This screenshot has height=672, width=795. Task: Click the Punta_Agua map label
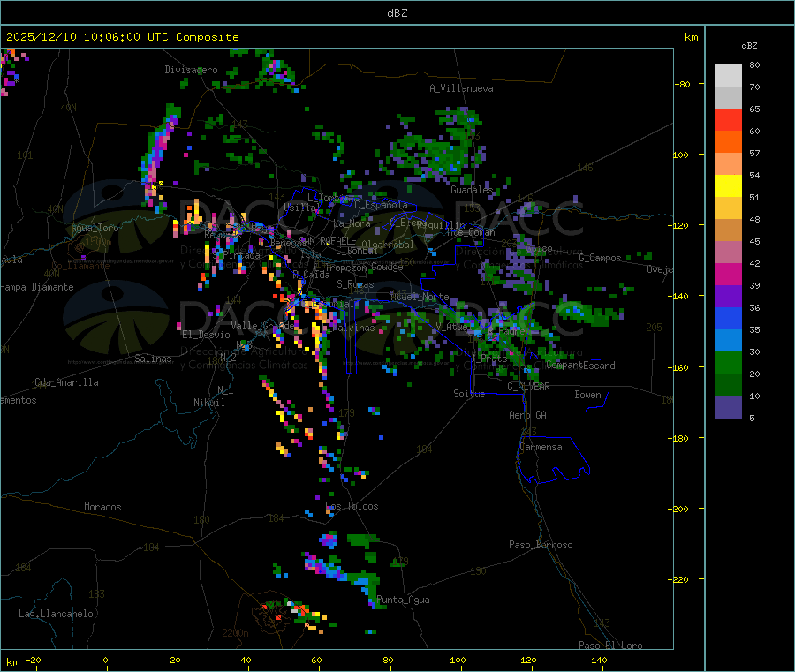(x=403, y=600)
